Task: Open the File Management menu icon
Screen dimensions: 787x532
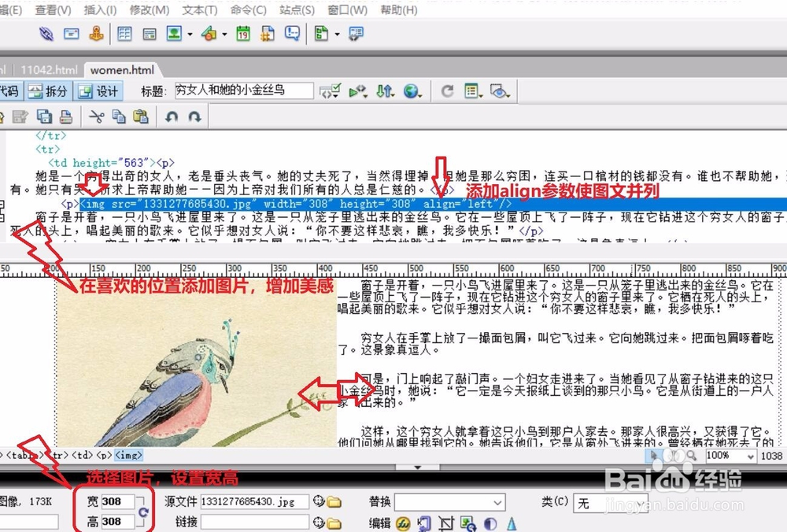Action: click(385, 91)
